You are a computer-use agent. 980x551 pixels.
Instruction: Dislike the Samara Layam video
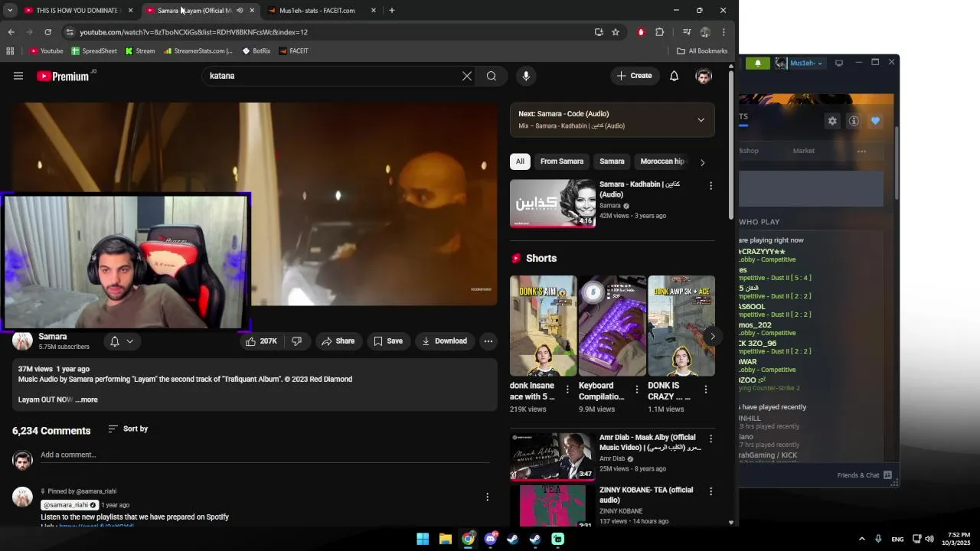tap(297, 341)
